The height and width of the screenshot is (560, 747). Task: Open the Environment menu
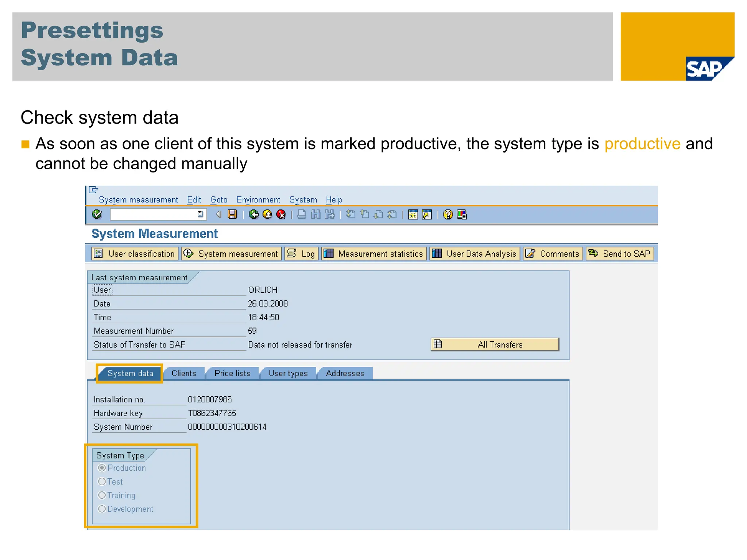click(258, 200)
